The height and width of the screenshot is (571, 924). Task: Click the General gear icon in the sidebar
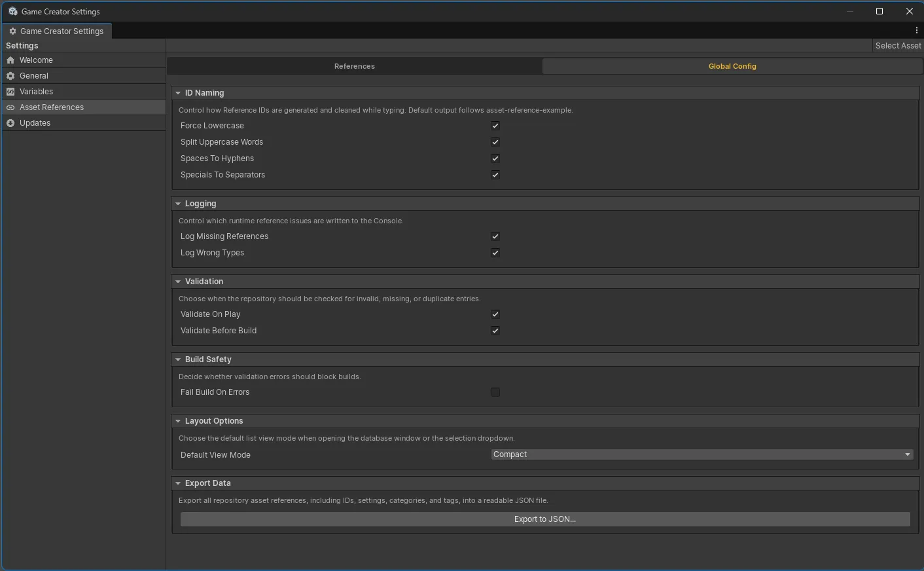pos(10,76)
